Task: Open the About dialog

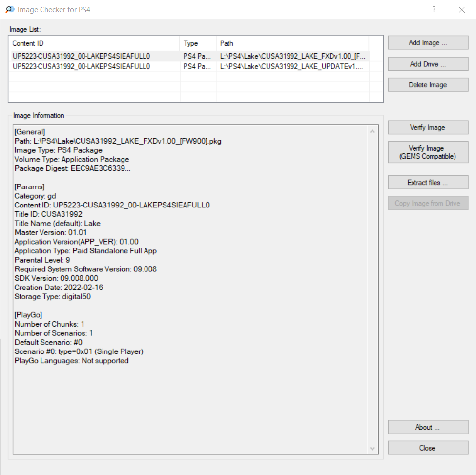Action: tap(428, 427)
